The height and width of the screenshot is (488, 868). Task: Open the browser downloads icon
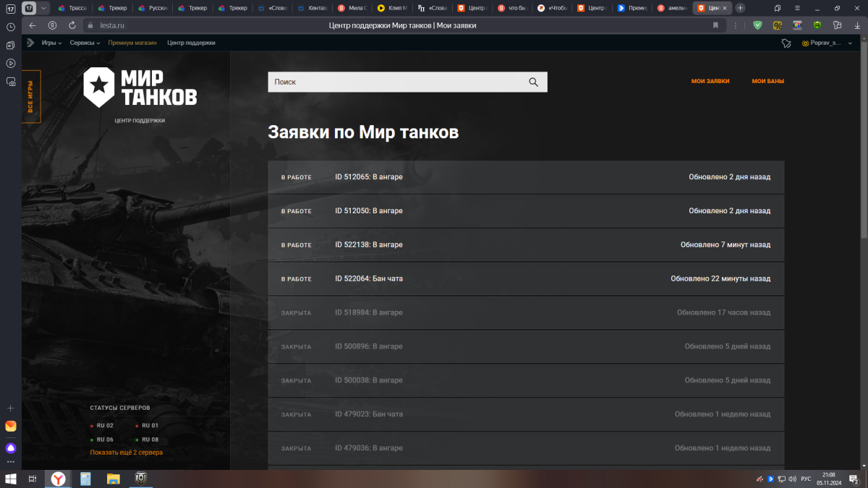tap(856, 25)
